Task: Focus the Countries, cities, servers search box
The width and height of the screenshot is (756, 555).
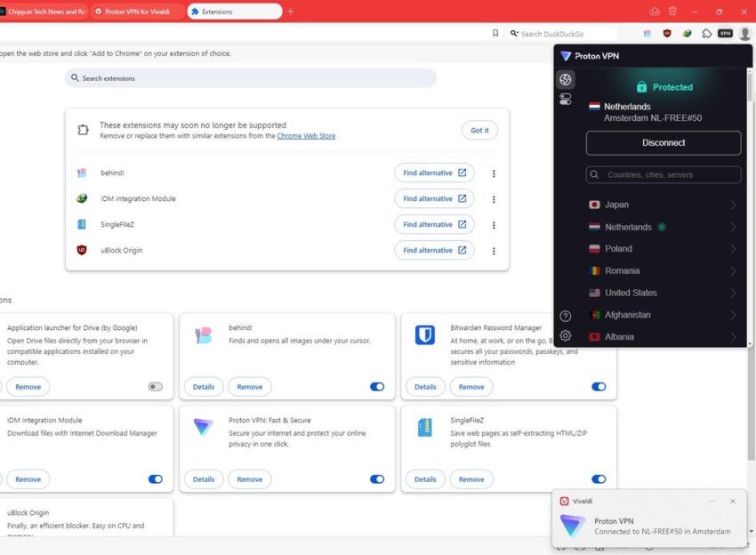Action: (664, 174)
